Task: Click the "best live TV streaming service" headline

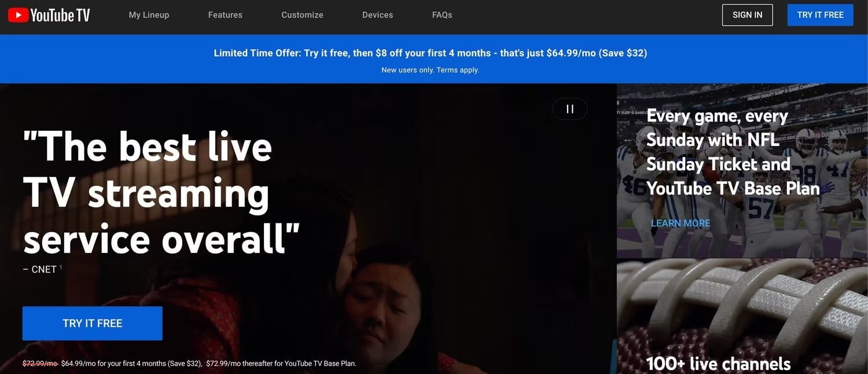Action: [x=161, y=193]
